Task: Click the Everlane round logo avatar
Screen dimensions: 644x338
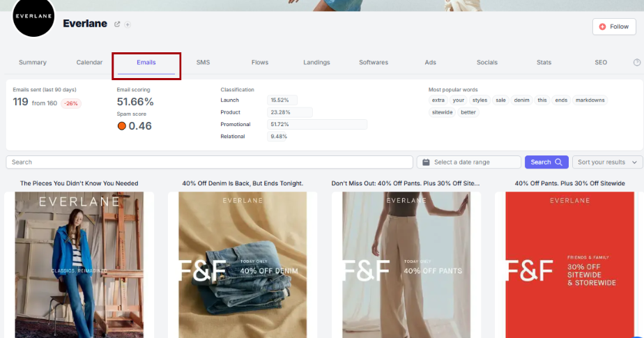Action: (33, 17)
